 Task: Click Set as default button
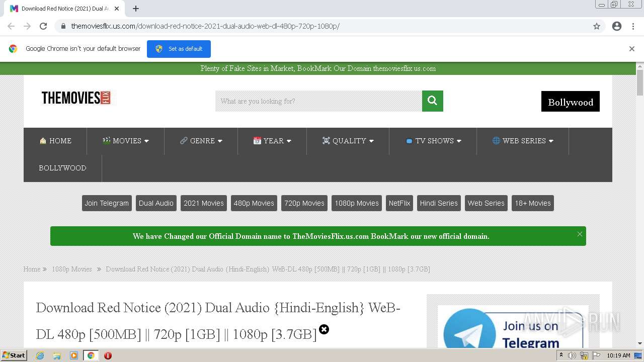tap(179, 49)
